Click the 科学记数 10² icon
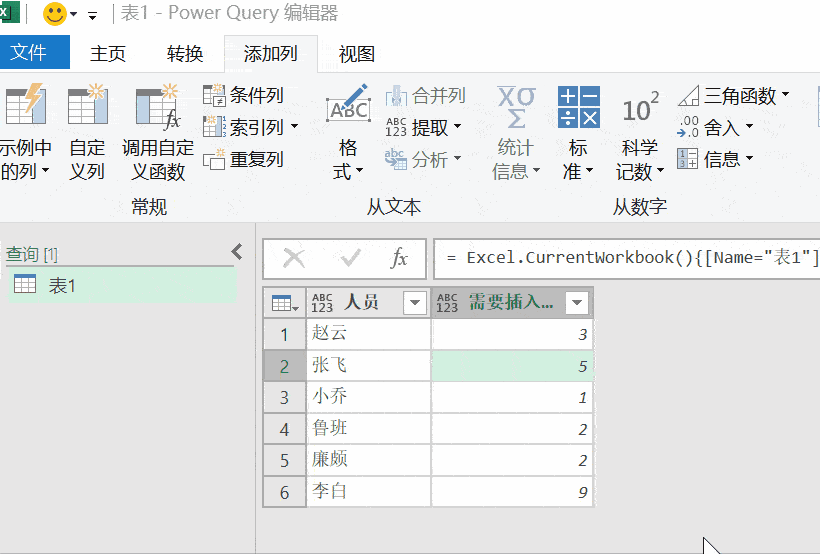 tap(640, 107)
